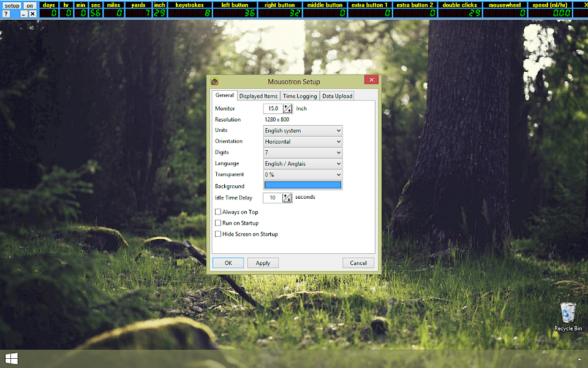Image resolution: width=588 pixels, height=368 pixels.
Task: Click the sec counter display
Action: click(96, 13)
